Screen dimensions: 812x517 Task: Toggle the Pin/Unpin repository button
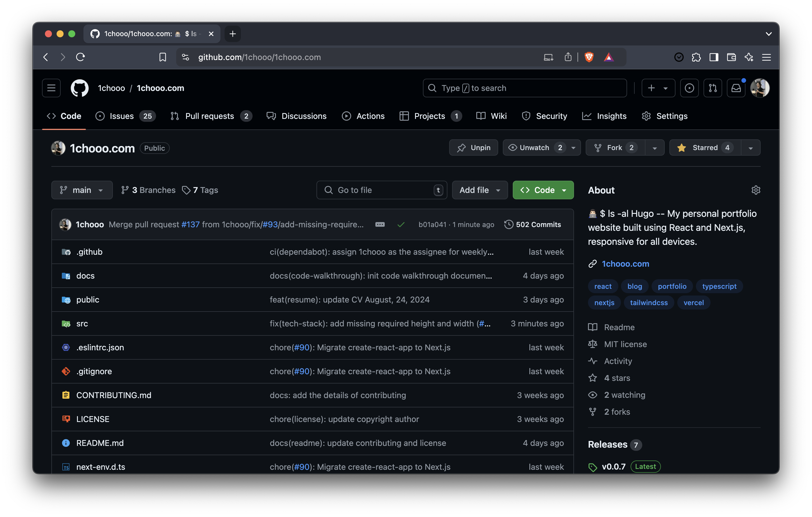[x=473, y=147]
